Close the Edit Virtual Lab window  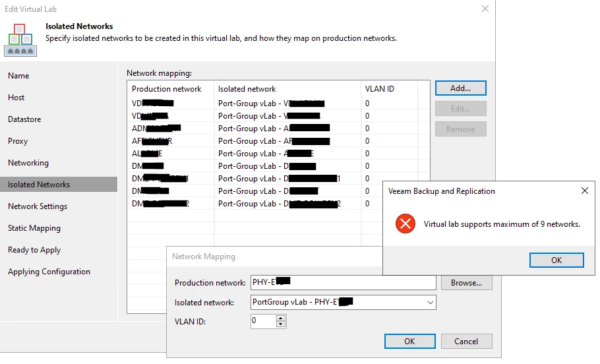485,9
